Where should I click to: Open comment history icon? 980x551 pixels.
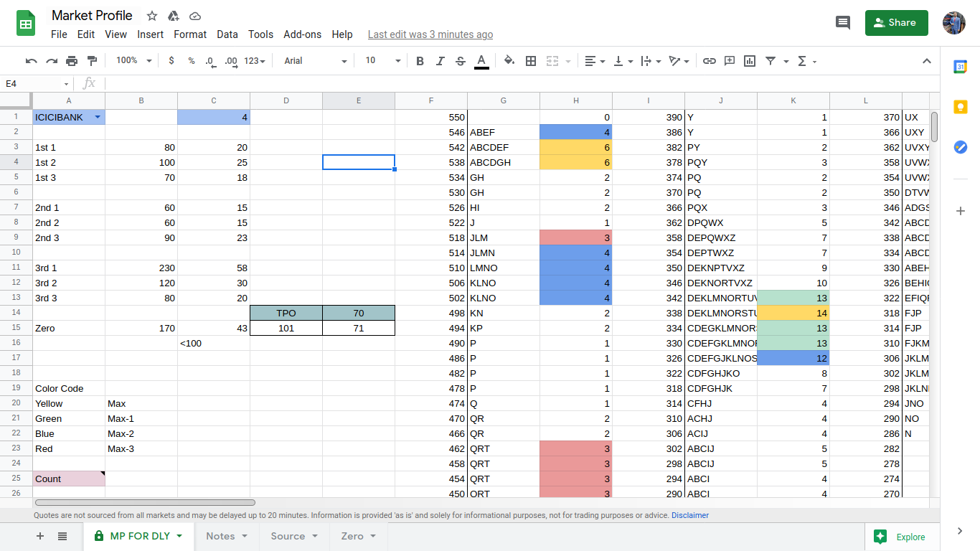click(843, 22)
